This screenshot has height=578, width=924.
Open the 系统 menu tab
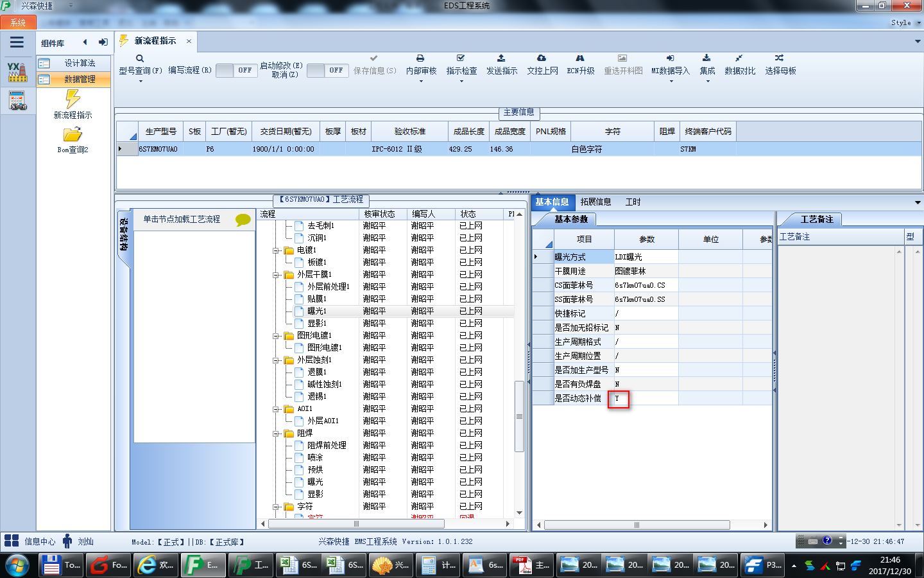click(x=18, y=22)
